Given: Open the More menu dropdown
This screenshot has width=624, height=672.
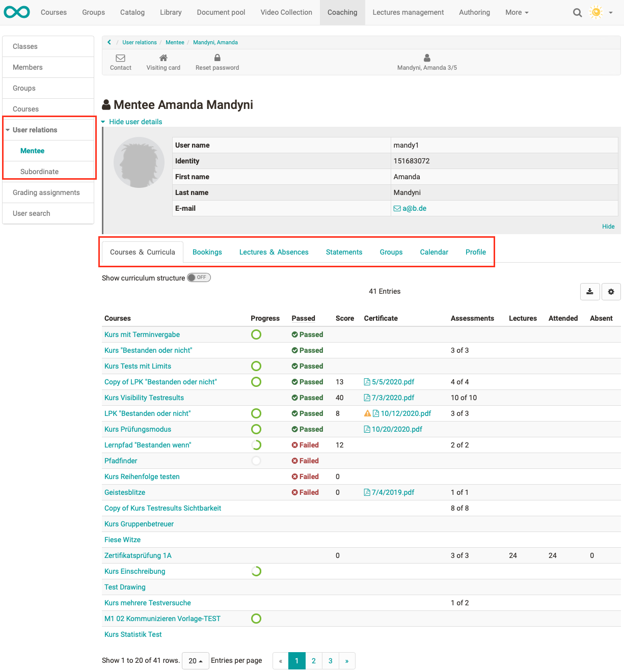Looking at the screenshot, I should pyautogui.click(x=517, y=12).
